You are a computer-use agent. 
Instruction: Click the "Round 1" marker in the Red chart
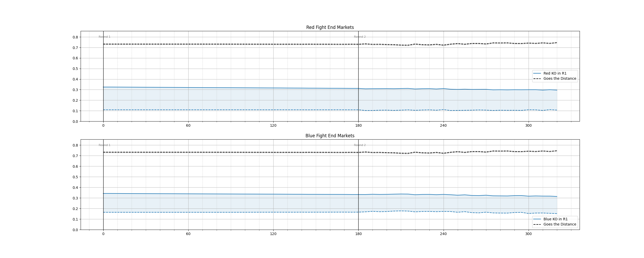(x=104, y=37)
